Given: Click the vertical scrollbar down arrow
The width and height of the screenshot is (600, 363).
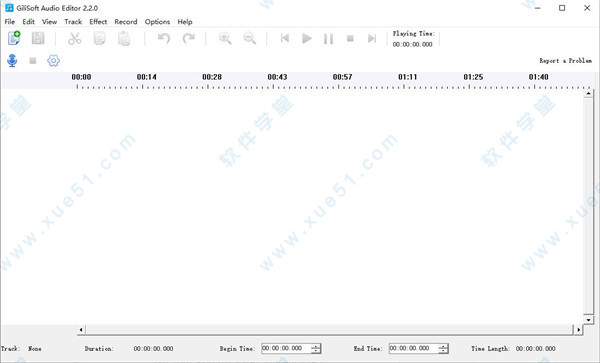Looking at the screenshot, I should click(x=589, y=319).
